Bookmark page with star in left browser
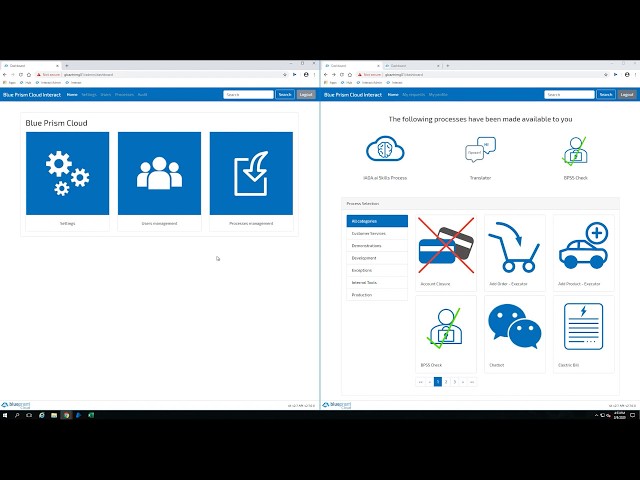The height and width of the screenshot is (480, 640). (x=284, y=75)
